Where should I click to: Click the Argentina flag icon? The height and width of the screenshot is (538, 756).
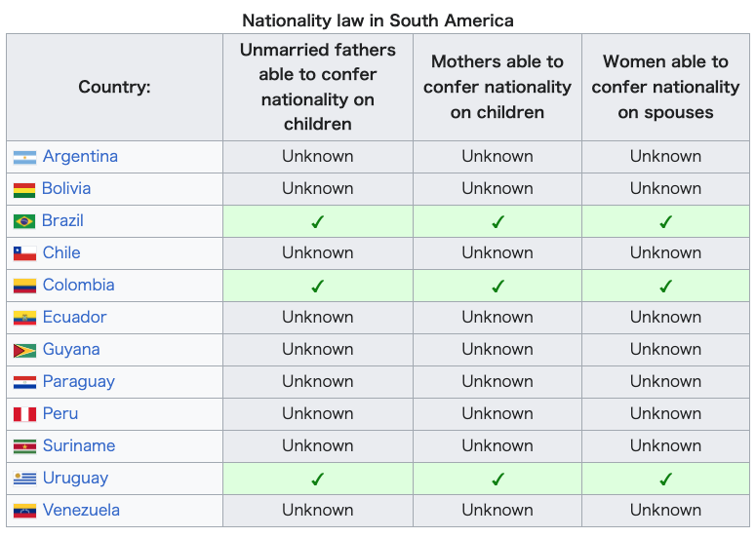[x=24, y=158]
